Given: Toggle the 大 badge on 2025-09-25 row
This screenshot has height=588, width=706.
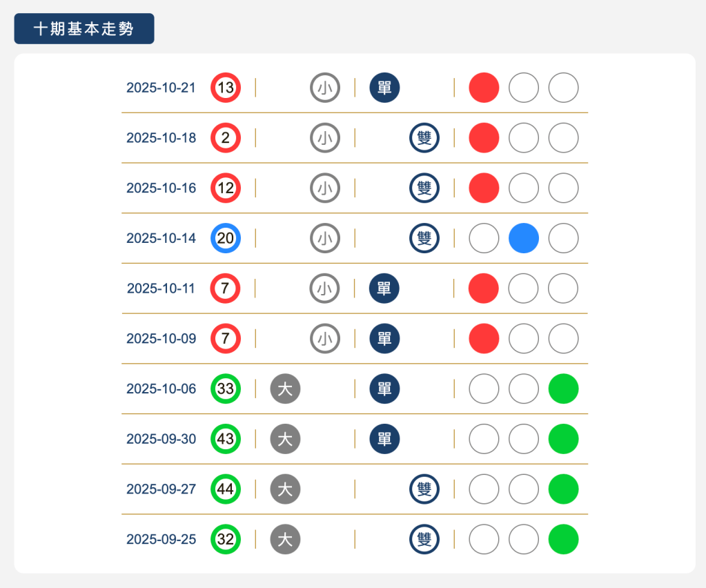Looking at the screenshot, I should 285,539.
